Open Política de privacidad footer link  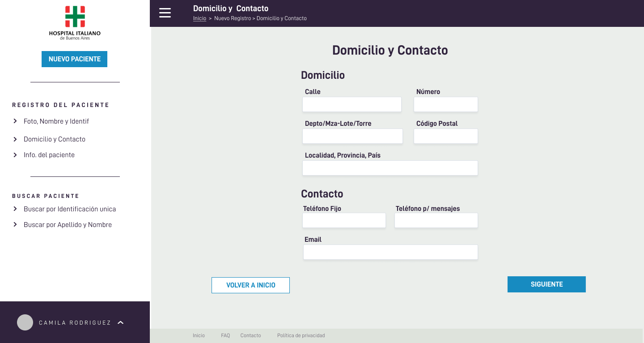coord(301,335)
